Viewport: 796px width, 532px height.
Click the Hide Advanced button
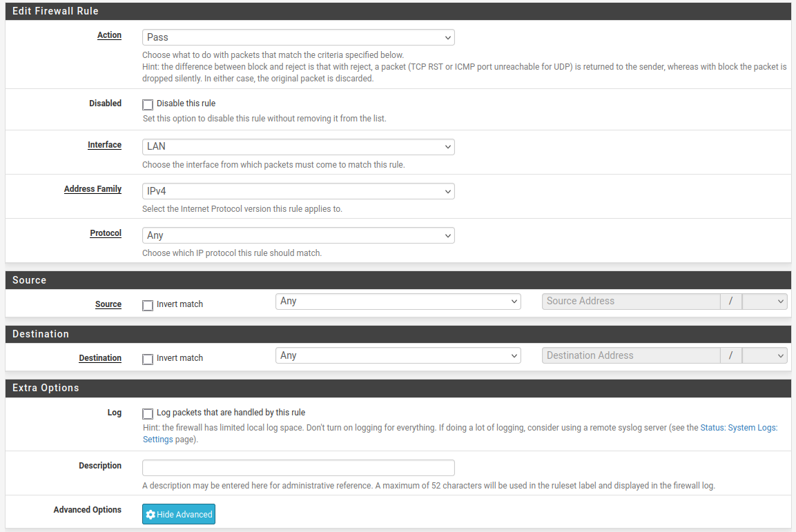[179, 515]
